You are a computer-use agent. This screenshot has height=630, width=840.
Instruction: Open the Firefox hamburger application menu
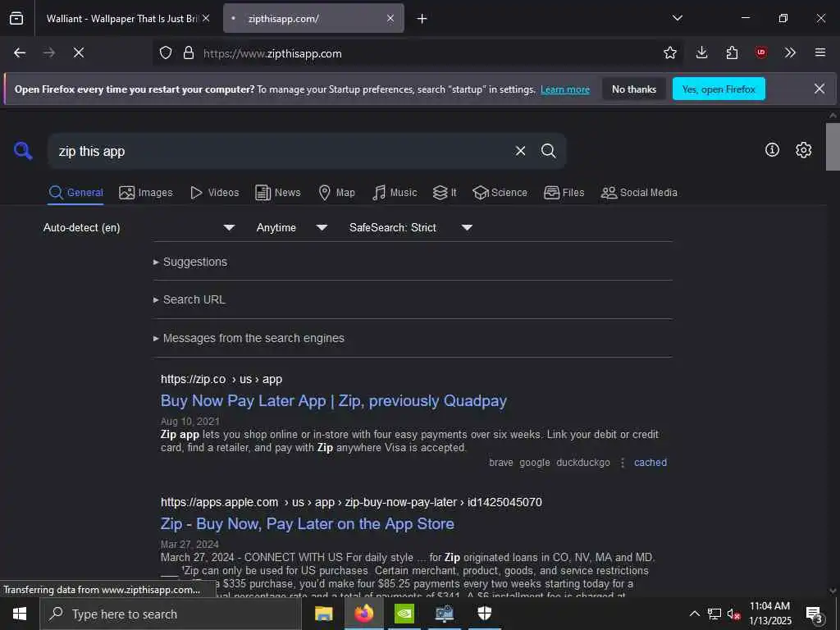pyautogui.click(x=820, y=52)
